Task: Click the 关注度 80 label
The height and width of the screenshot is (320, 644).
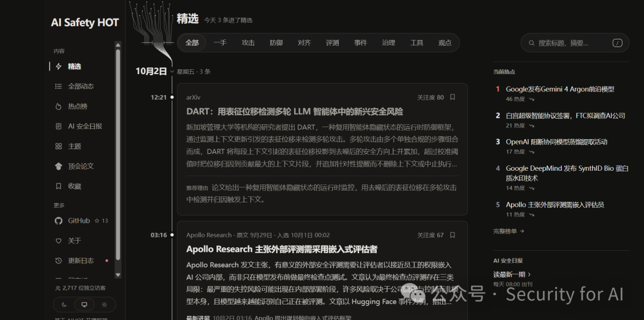Action: pyautogui.click(x=431, y=97)
